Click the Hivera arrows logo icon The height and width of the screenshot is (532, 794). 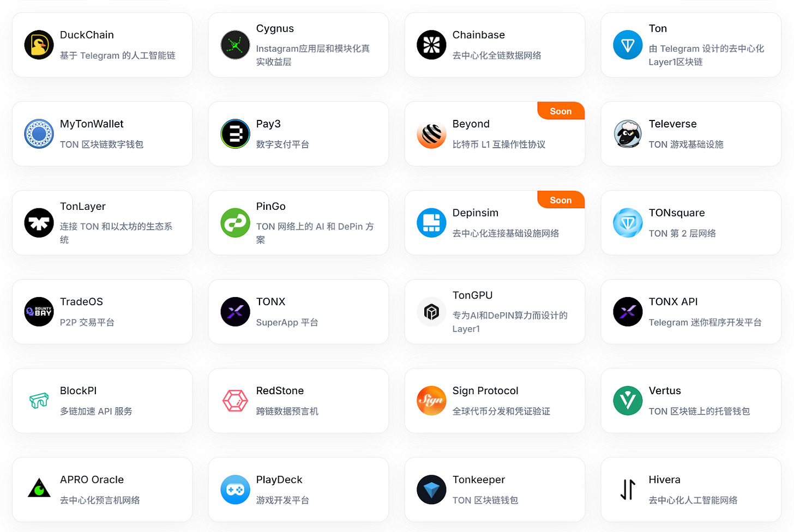[x=628, y=489]
